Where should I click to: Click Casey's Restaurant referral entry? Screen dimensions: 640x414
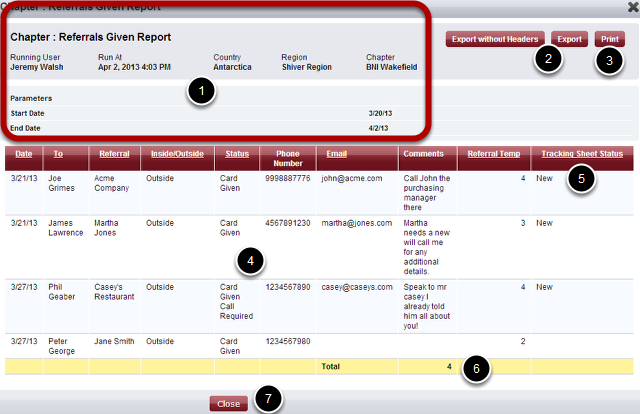click(x=115, y=291)
